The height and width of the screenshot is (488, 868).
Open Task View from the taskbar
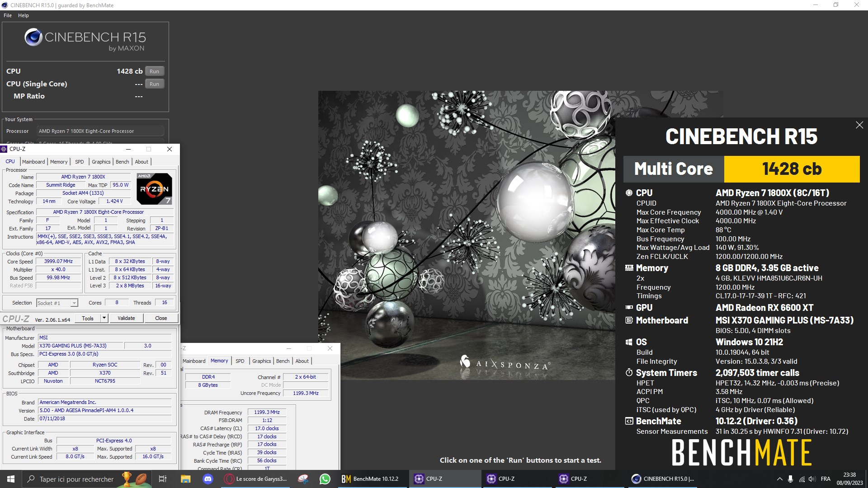tap(163, 479)
